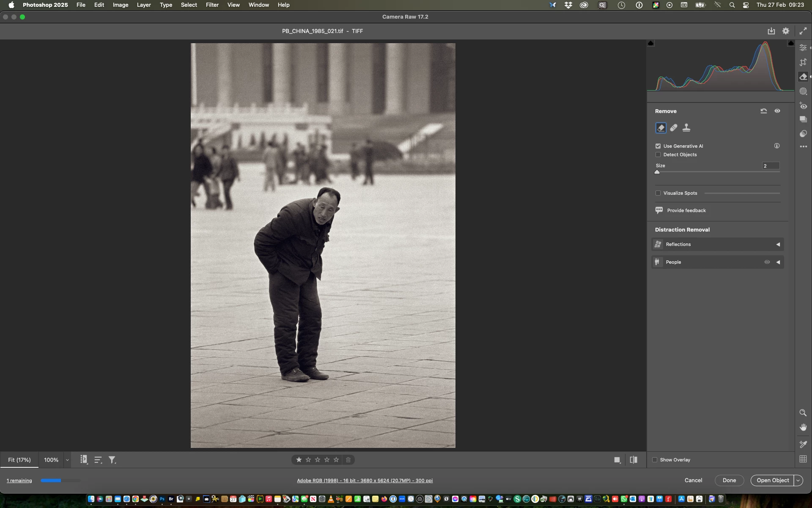Open the Layer menu
Screen dimensions: 812x508
[144, 5]
